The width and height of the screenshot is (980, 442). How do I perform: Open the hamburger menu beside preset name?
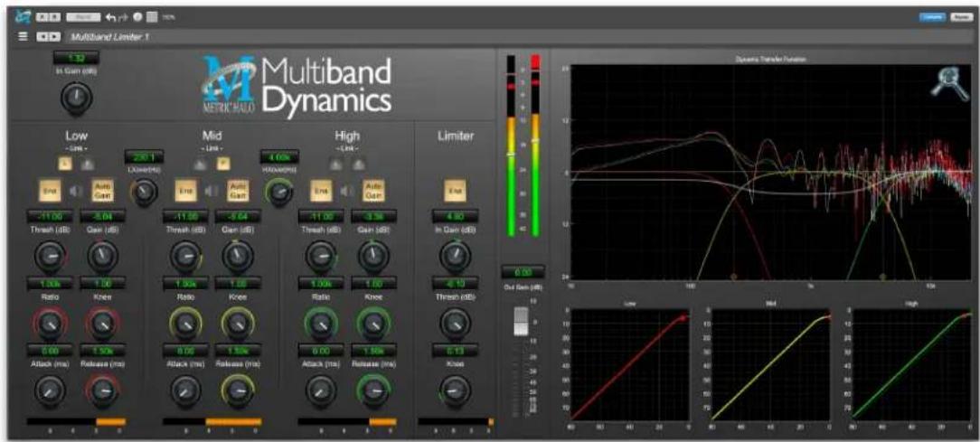(x=24, y=37)
